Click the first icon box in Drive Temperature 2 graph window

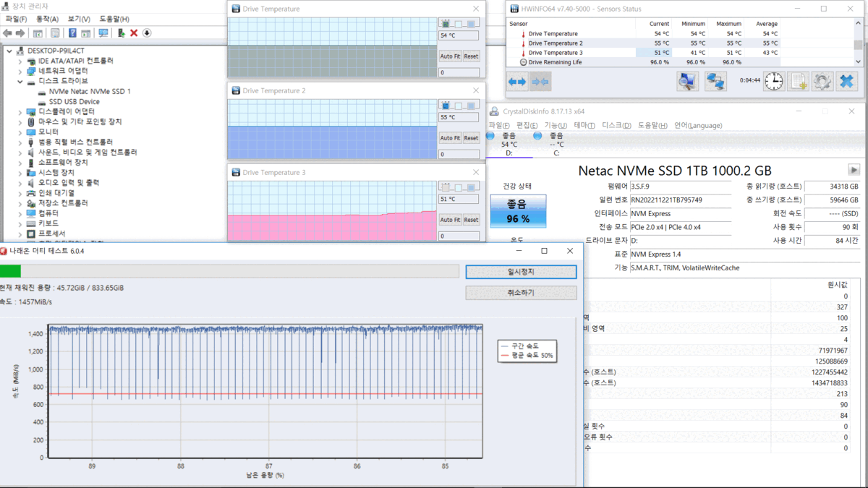point(446,106)
